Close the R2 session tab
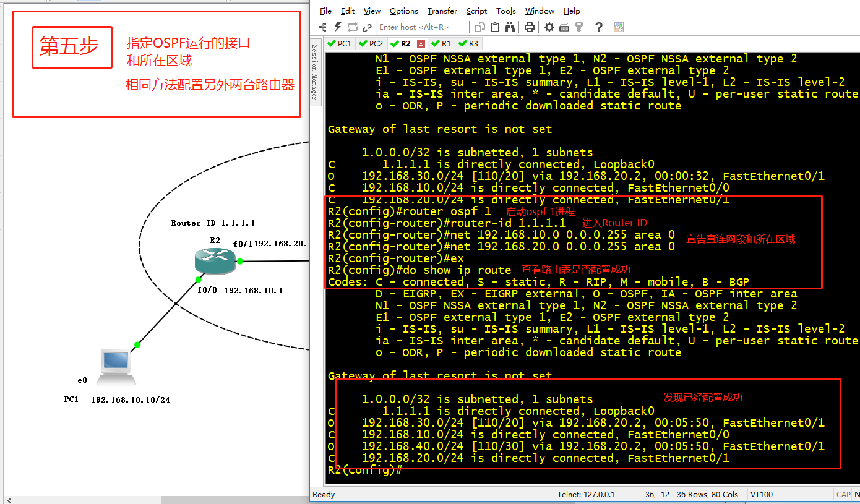 pyautogui.click(x=420, y=43)
